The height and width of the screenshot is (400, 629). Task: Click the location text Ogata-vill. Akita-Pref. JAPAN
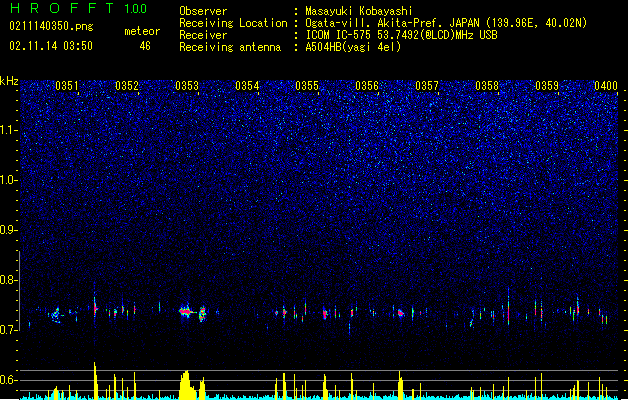[x=392, y=23]
